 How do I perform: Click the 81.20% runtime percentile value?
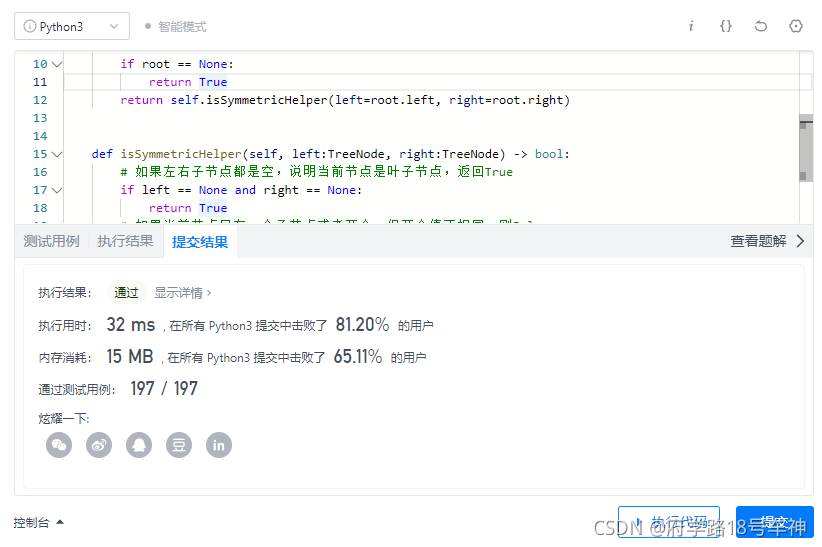point(362,325)
